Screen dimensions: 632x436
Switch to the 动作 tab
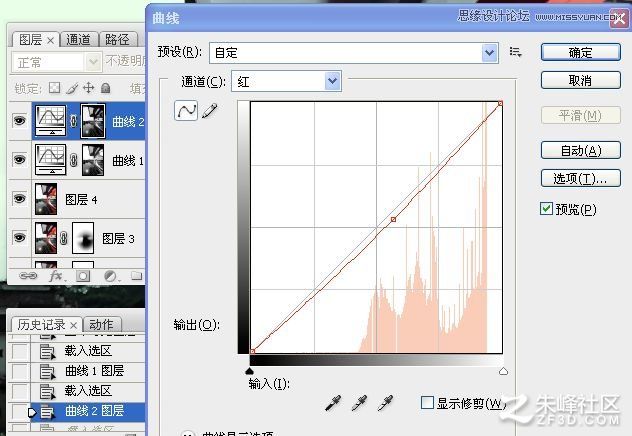[x=101, y=324]
